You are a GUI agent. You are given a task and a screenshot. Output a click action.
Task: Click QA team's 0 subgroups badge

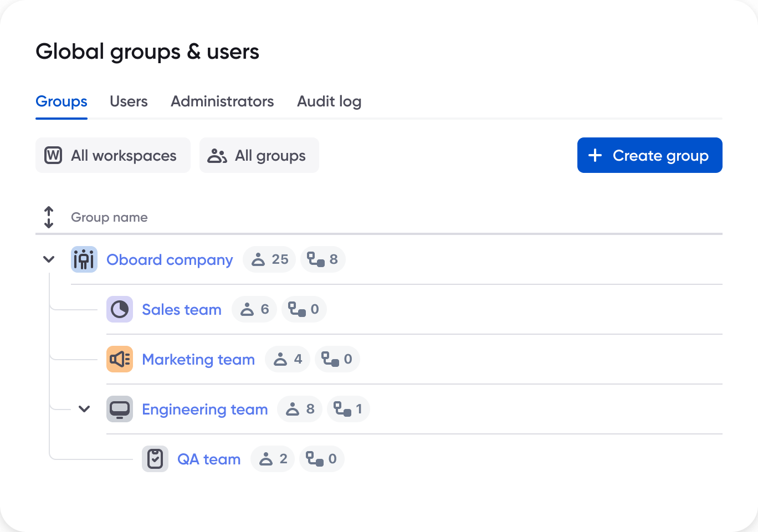322,459
